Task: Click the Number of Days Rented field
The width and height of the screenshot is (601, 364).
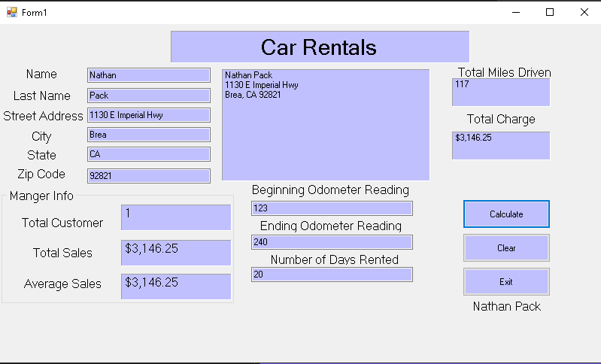Action: point(332,275)
